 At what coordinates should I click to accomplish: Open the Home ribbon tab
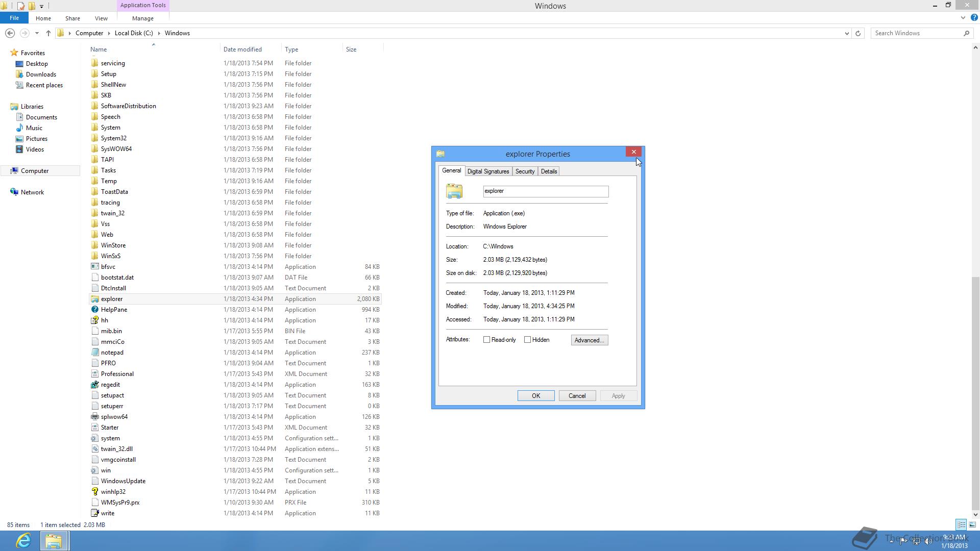coord(43,18)
